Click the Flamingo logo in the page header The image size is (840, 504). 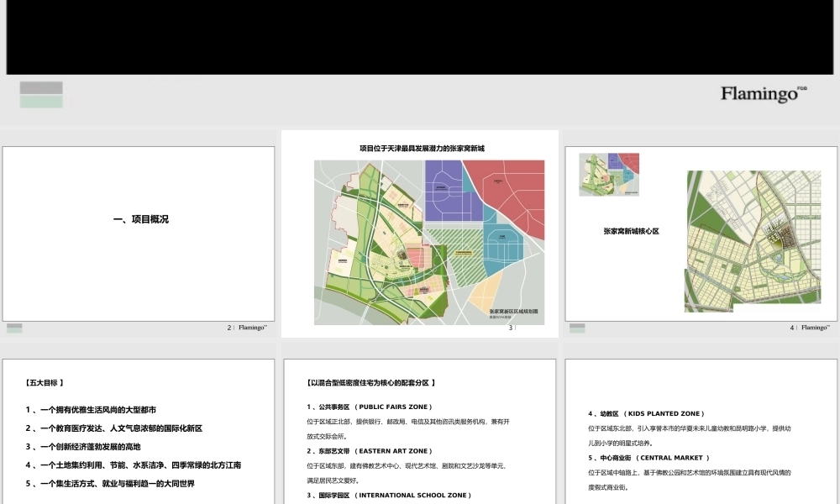[x=759, y=93]
